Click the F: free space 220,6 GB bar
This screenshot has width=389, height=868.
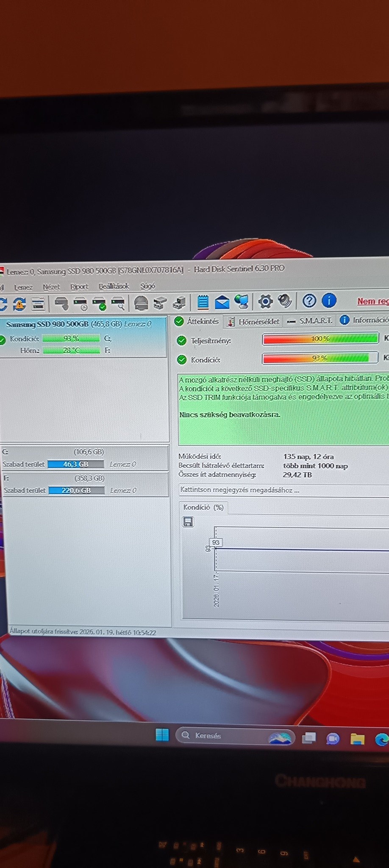coord(77,490)
